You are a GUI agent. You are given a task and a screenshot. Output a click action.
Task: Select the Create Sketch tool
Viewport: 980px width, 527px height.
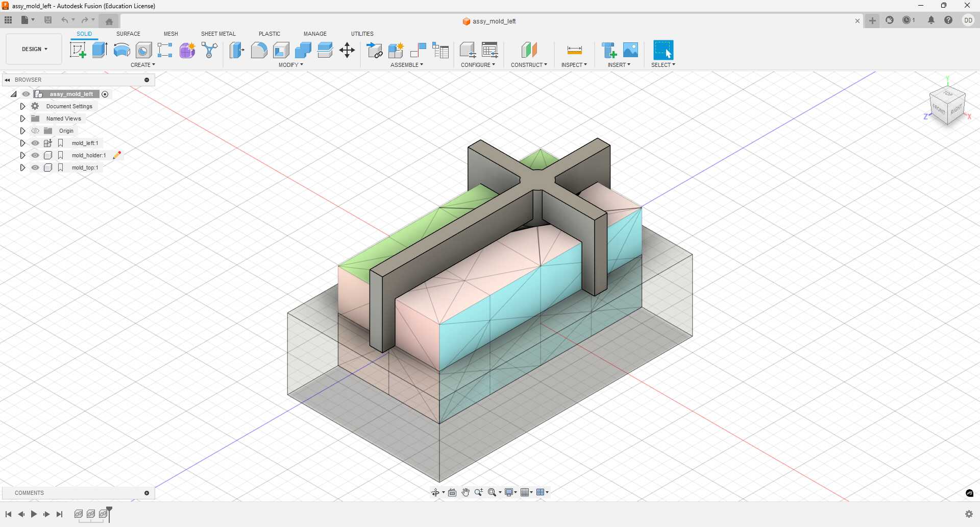coord(78,50)
